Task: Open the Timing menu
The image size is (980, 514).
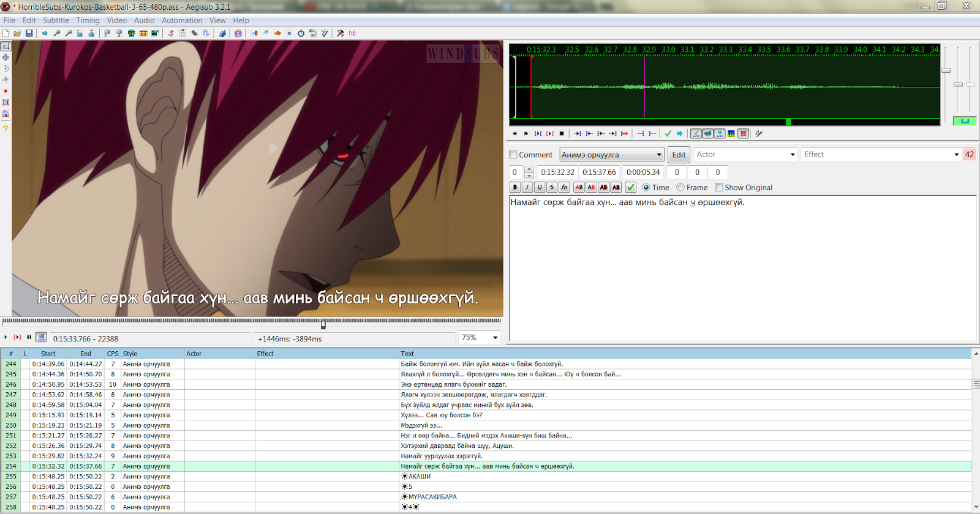Action: coord(88,20)
